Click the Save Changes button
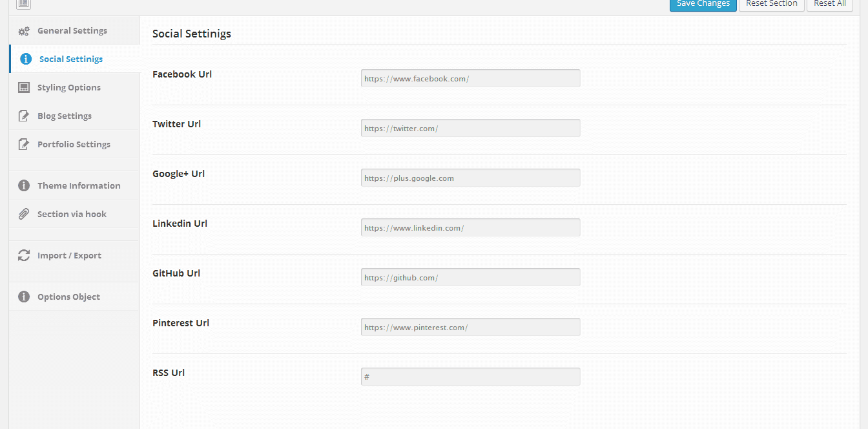The width and height of the screenshot is (868, 429). pos(703,5)
